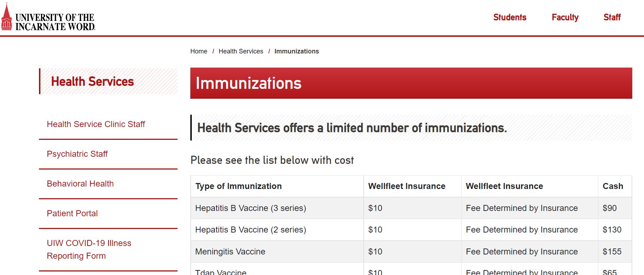
Task: Open the Staff menu
Action: [612, 17]
